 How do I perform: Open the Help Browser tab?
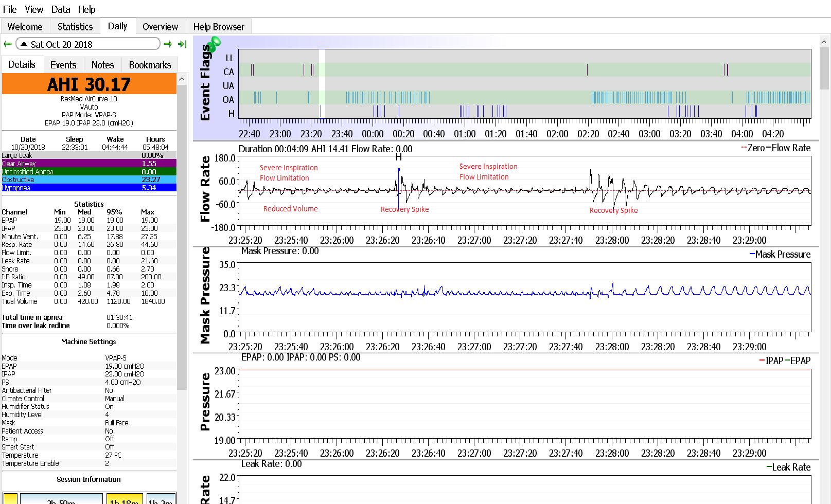tap(219, 27)
